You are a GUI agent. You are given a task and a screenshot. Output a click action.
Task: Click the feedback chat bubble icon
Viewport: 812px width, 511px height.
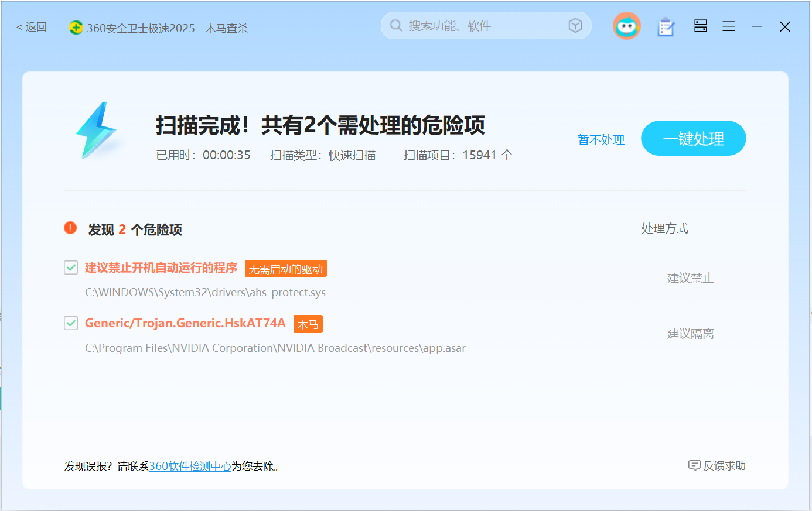694,465
